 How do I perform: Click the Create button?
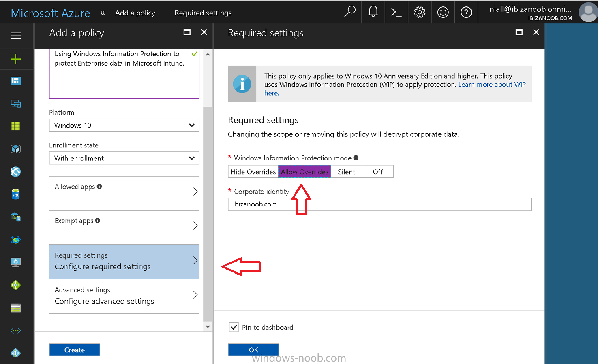[x=75, y=350]
